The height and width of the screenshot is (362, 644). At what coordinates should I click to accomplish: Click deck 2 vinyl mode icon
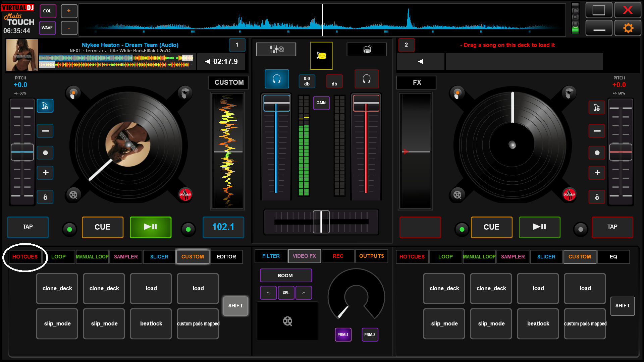(x=569, y=93)
